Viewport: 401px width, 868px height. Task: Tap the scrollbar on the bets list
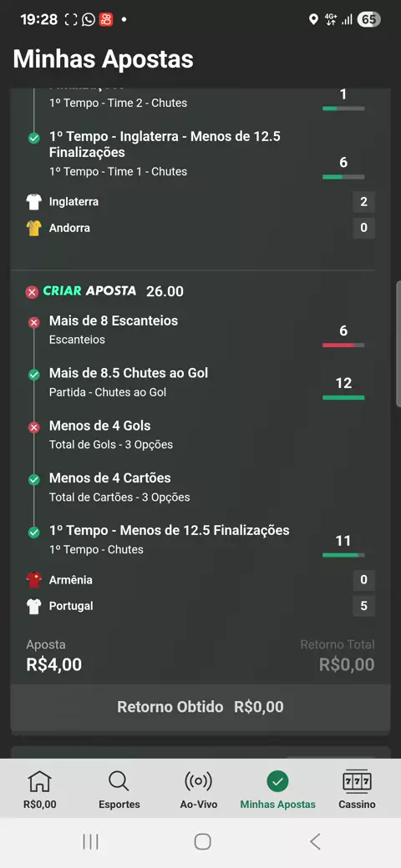tap(398, 345)
